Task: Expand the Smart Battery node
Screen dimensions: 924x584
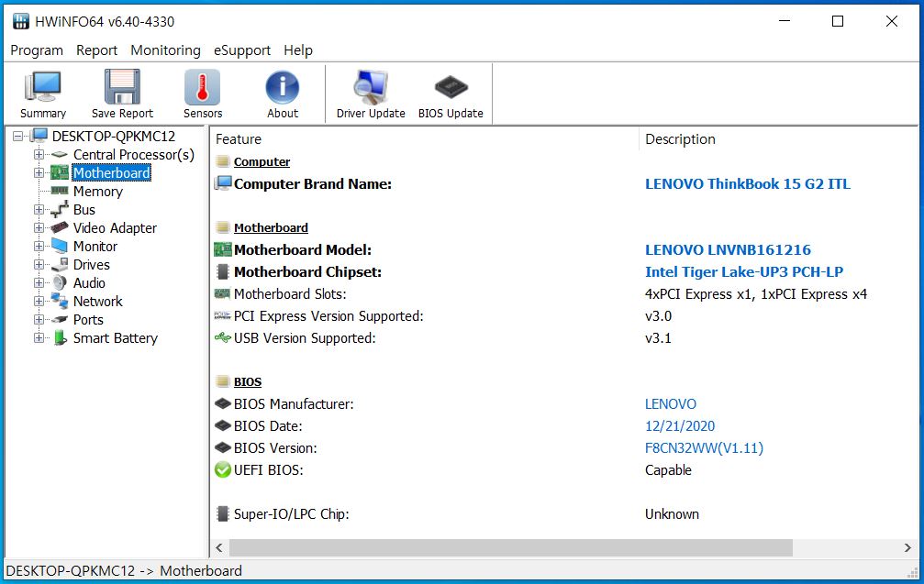Action: [39, 338]
